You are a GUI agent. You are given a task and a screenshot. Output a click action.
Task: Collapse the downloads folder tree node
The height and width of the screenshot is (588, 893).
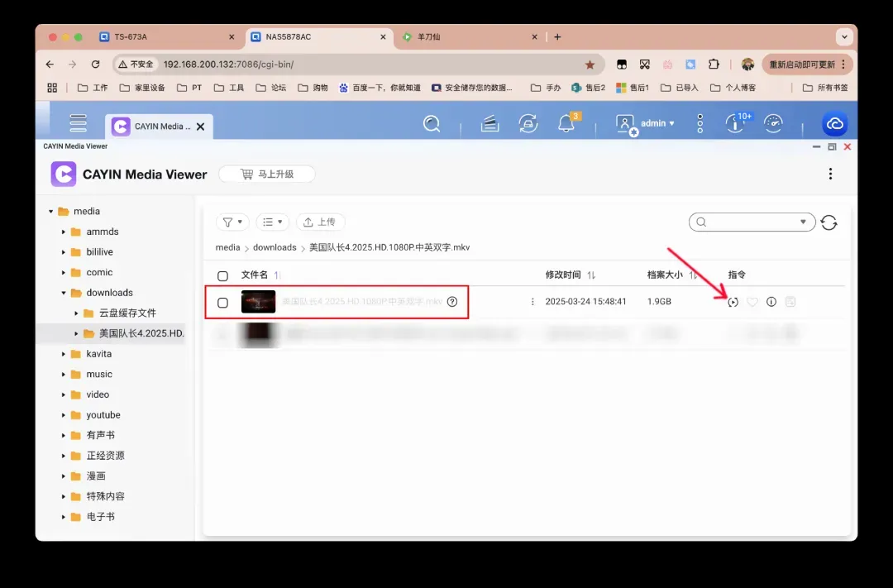(64, 293)
